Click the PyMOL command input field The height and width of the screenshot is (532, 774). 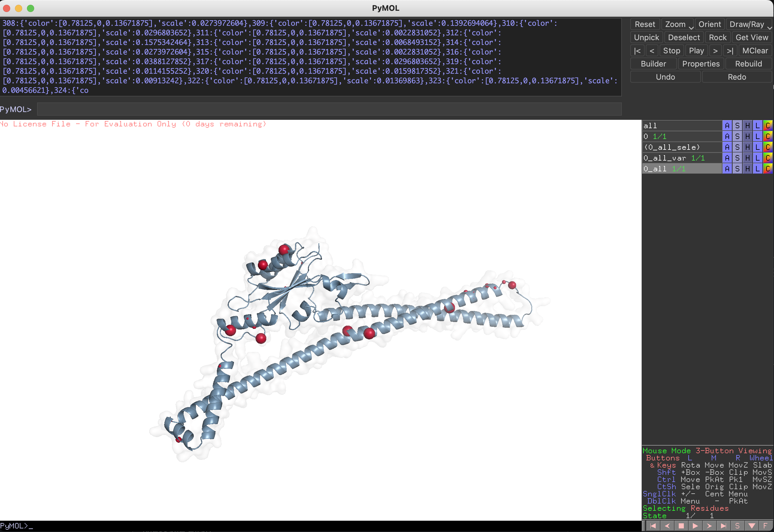pos(329,109)
